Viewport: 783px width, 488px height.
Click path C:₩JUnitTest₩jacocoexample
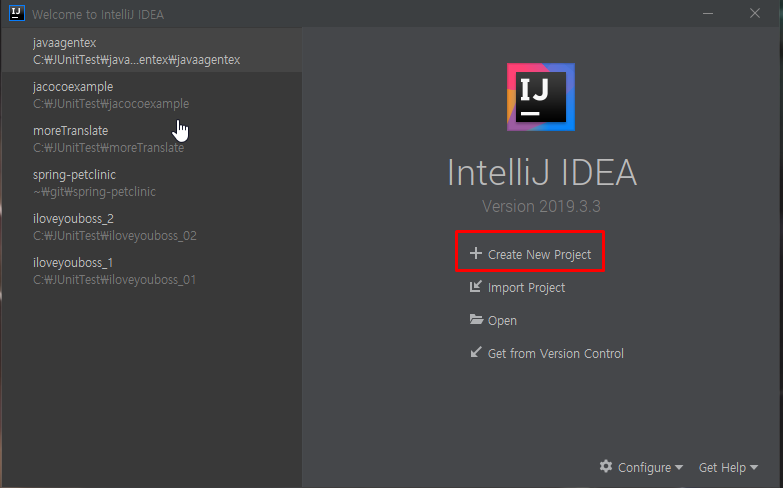coord(111,104)
